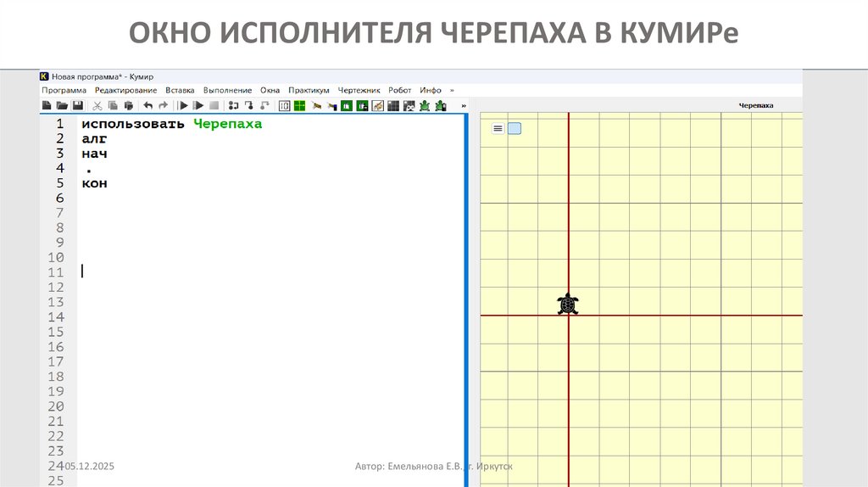Save the program with diskette icon
Screen dimensions: 868x487
tap(77, 105)
